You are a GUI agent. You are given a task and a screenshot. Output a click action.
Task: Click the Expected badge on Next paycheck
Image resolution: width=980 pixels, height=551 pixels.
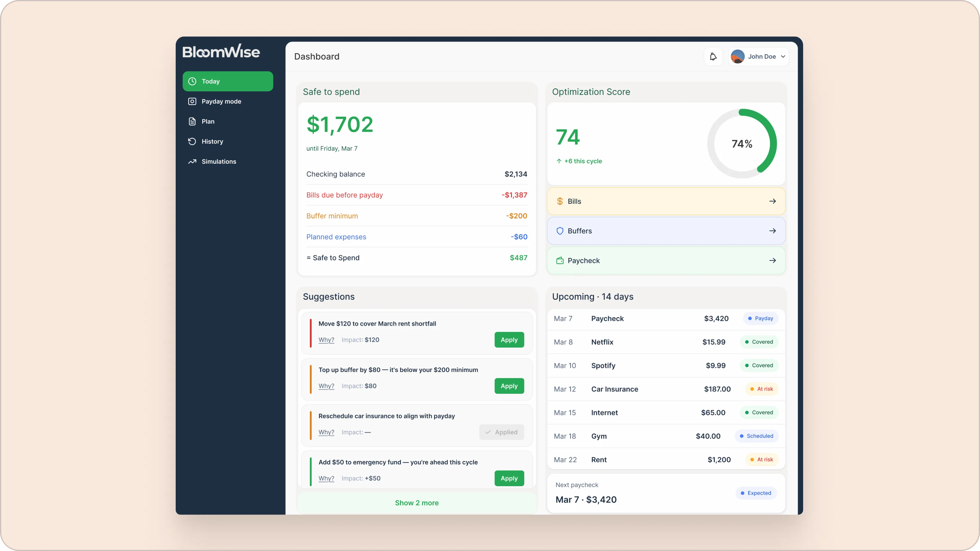coord(756,493)
